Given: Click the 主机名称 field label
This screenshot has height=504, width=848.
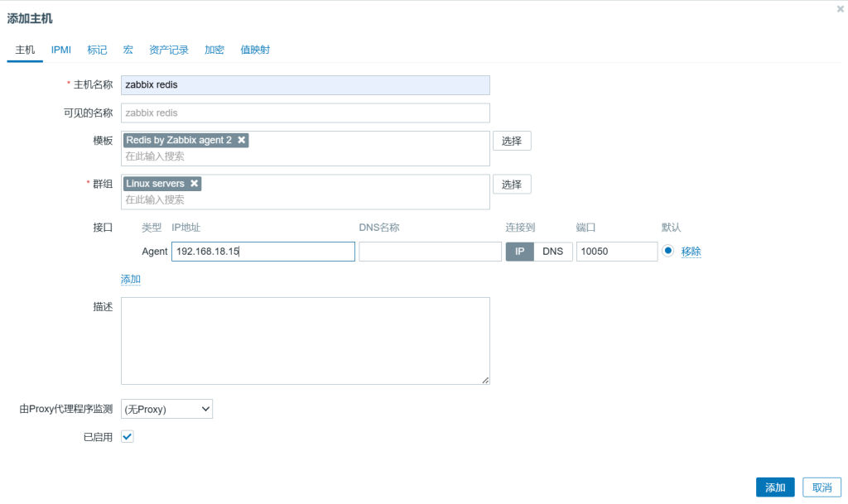Looking at the screenshot, I should click(x=93, y=84).
